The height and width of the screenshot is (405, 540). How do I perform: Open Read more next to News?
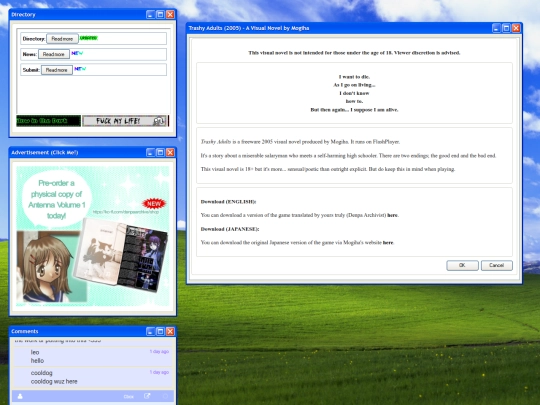coord(54,54)
